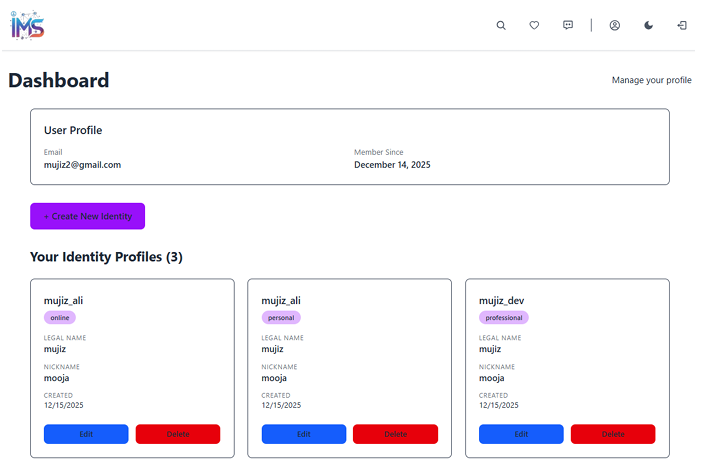Open search via magnifier icon

(501, 26)
